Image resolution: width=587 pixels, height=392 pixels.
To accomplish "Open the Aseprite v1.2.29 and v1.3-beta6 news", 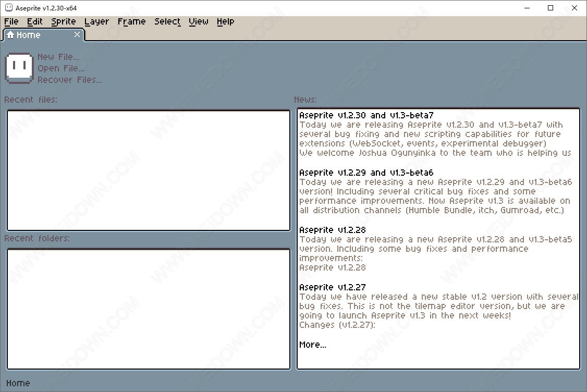I will pos(366,173).
